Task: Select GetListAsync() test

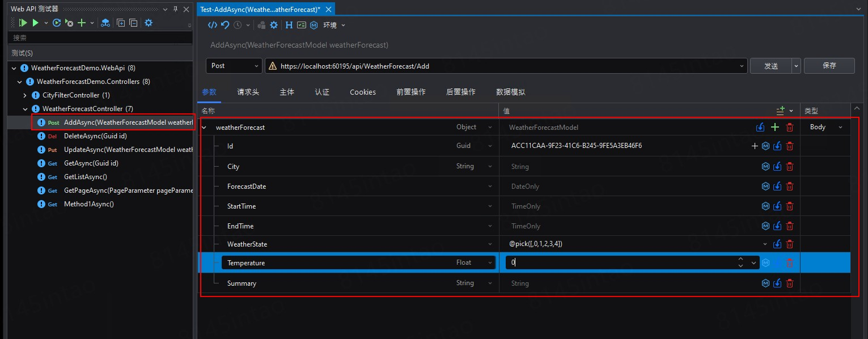Action: [86, 177]
